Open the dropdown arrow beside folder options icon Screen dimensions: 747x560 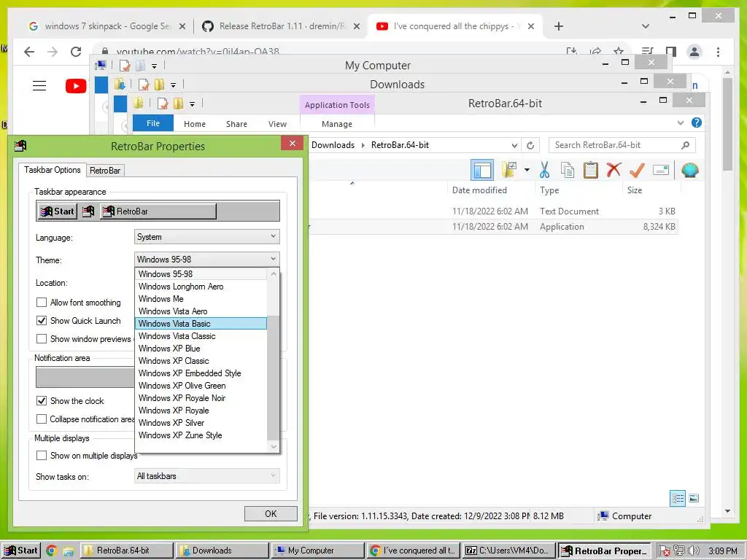(527, 169)
